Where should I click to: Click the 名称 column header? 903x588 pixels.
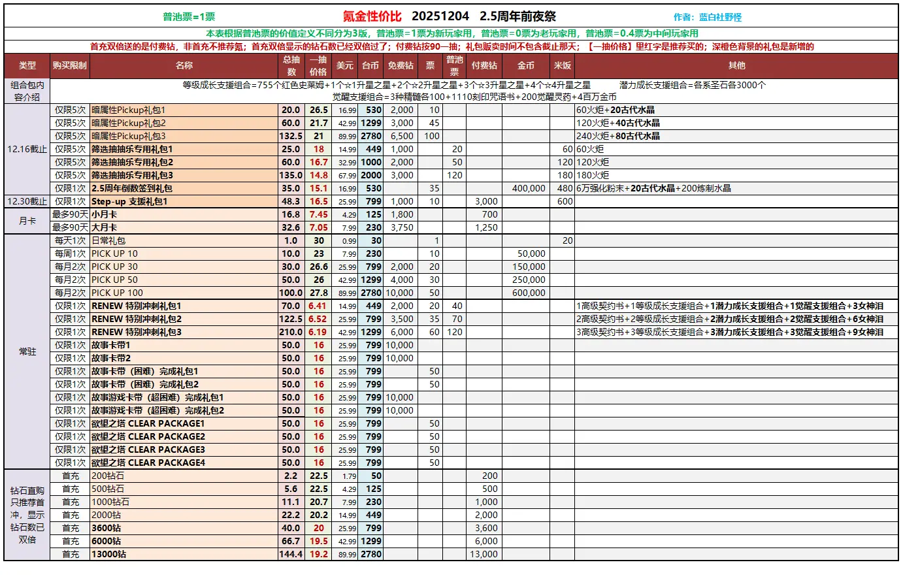[184, 65]
